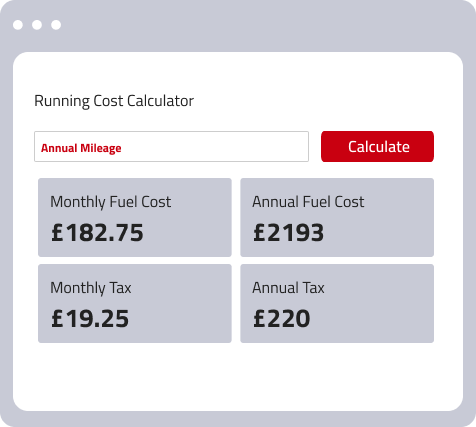Click the £220 annual tax value
This screenshot has width=476, height=427.
(282, 318)
